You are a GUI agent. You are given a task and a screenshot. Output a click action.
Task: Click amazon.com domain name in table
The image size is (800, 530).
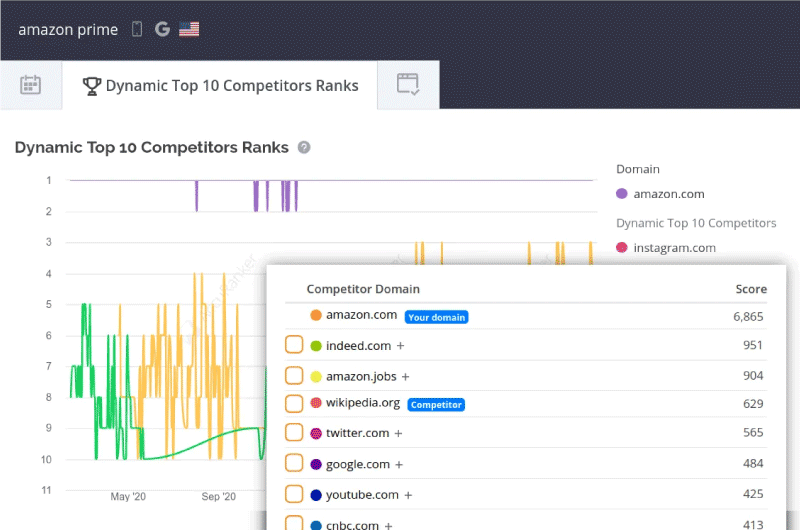click(x=362, y=315)
